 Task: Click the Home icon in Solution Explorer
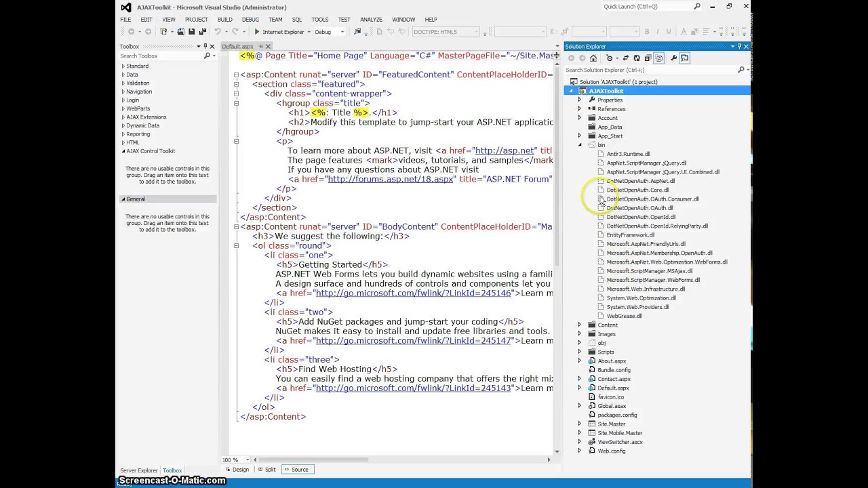[593, 58]
